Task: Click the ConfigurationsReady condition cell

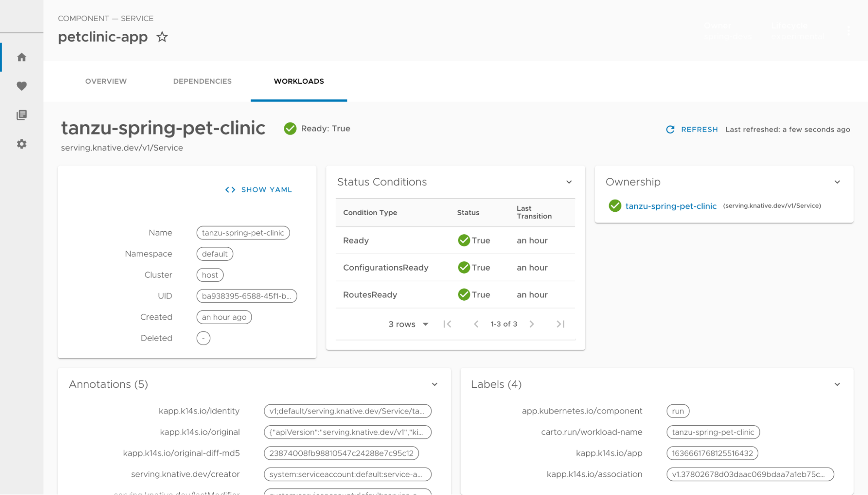Action: (386, 268)
